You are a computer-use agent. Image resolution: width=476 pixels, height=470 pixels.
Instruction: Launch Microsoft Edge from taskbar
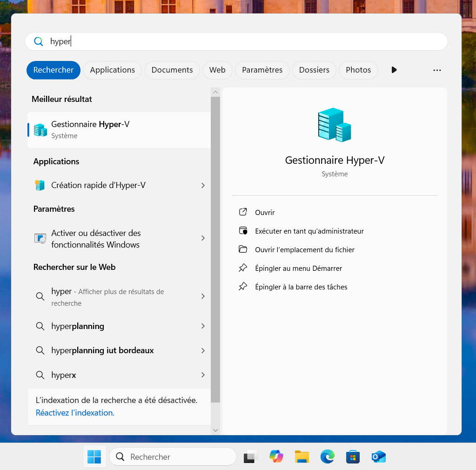tap(328, 457)
